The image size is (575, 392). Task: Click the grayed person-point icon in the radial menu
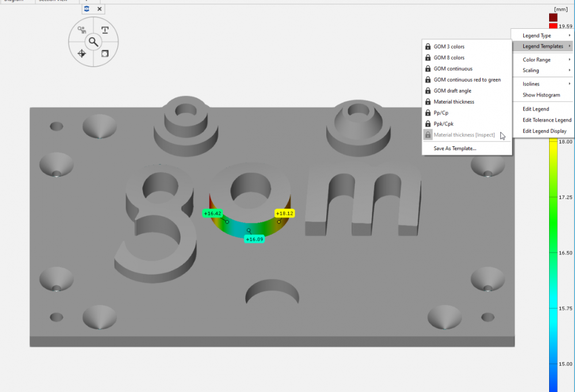coord(82,30)
